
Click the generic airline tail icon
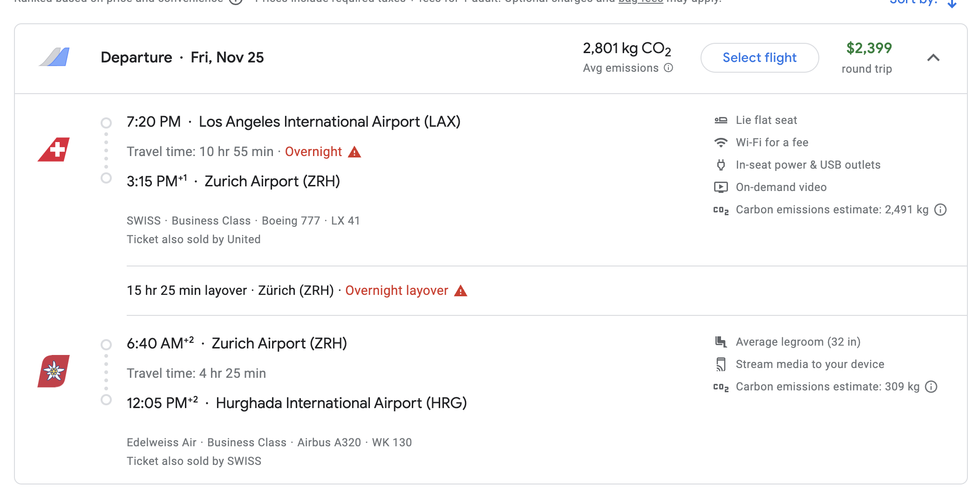click(x=54, y=57)
